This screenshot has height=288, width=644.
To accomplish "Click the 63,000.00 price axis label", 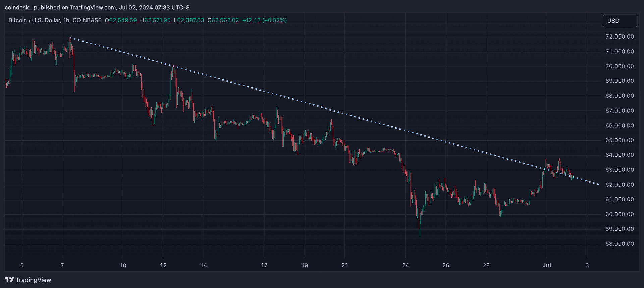I will (x=620, y=170).
